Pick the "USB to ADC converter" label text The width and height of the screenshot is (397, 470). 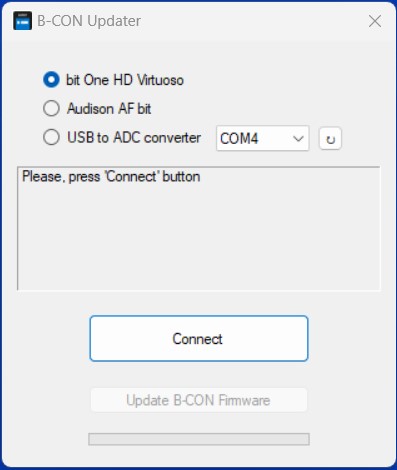click(x=134, y=137)
